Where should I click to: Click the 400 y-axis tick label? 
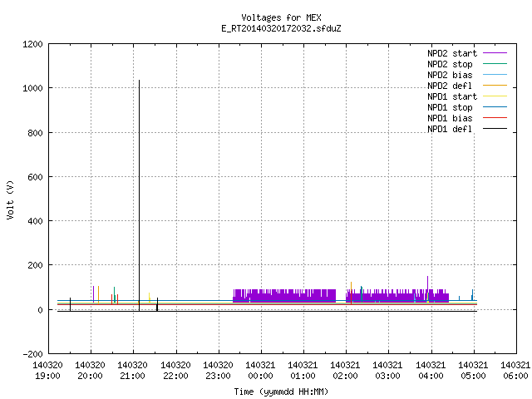[35, 222]
